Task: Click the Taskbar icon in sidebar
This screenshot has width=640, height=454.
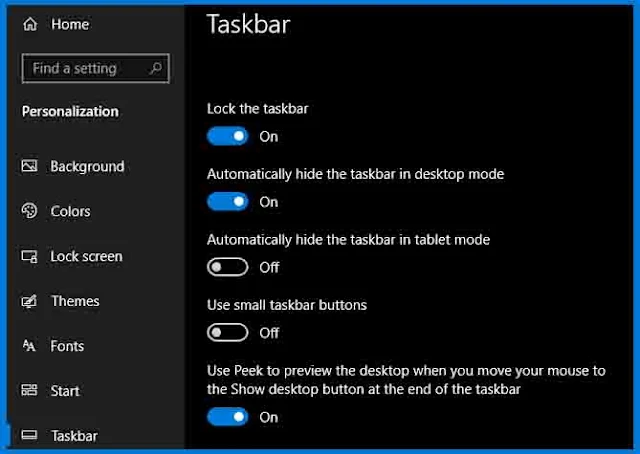Action: tap(29, 435)
